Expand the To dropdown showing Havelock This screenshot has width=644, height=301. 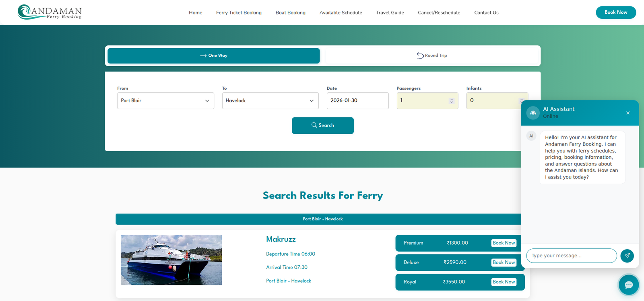click(x=270, y=100)
